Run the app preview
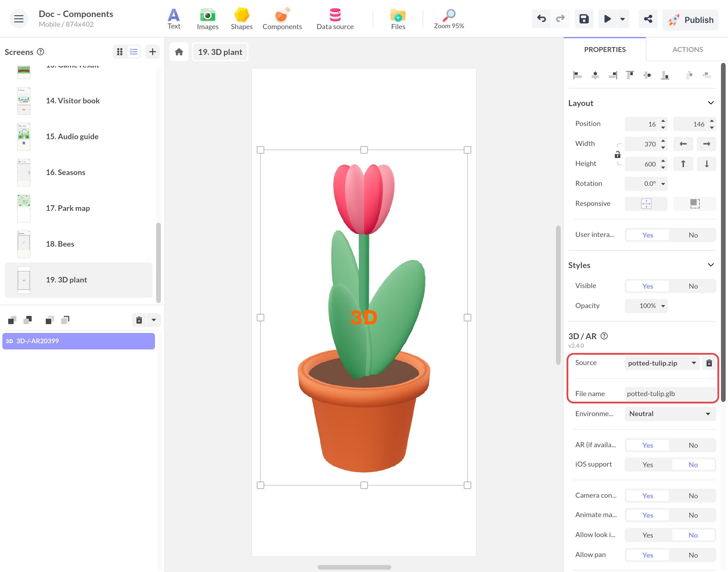Image resolution: width=728 pixels, height=572 pixels. [x=607, y=19]
